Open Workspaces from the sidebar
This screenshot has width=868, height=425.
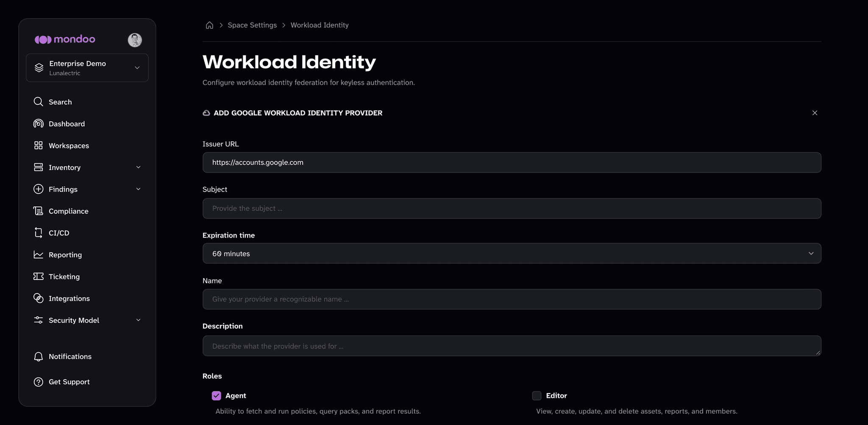(69, 145)
